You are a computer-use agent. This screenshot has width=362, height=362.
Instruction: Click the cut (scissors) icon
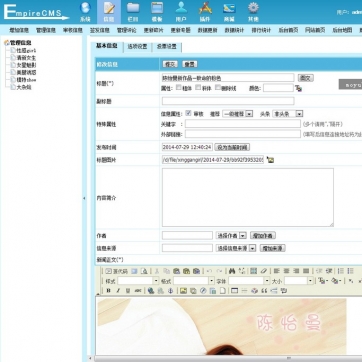coord(157,271)
